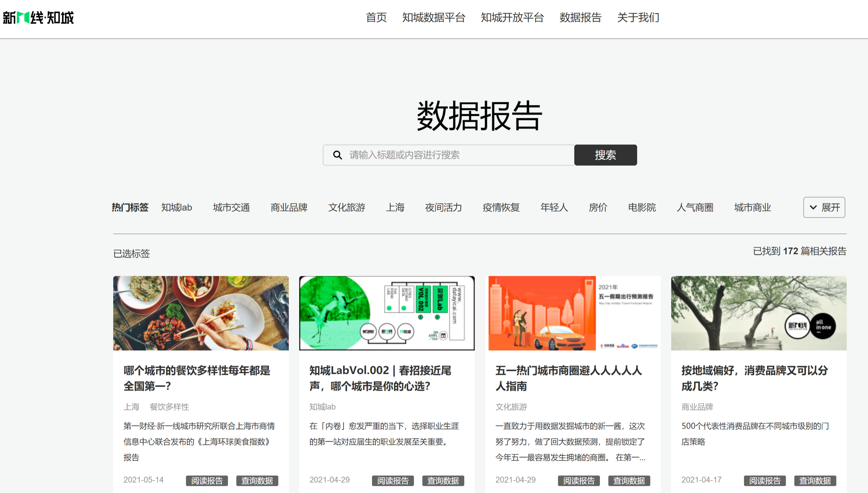The image size is (868, 493).
Task: Open the misty tree report thumbnail
Action: (x=759, y=313)
